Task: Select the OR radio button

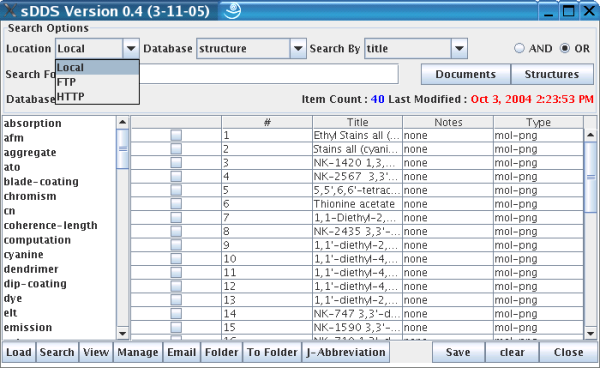Action: point(564,48)
